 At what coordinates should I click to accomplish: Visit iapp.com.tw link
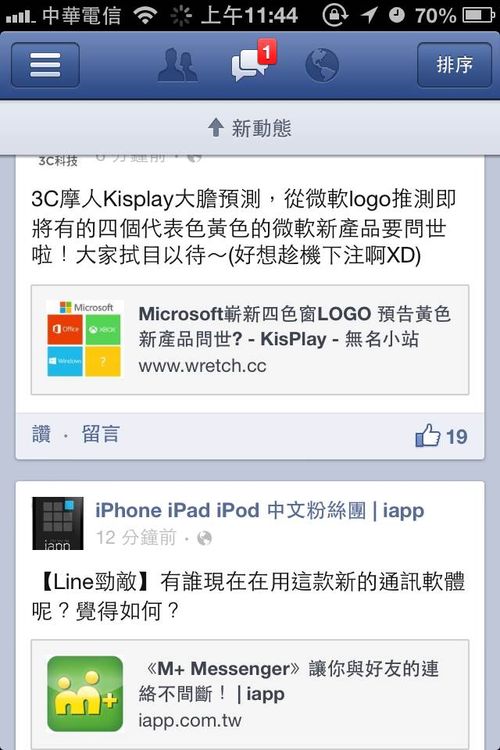point(190,720)
